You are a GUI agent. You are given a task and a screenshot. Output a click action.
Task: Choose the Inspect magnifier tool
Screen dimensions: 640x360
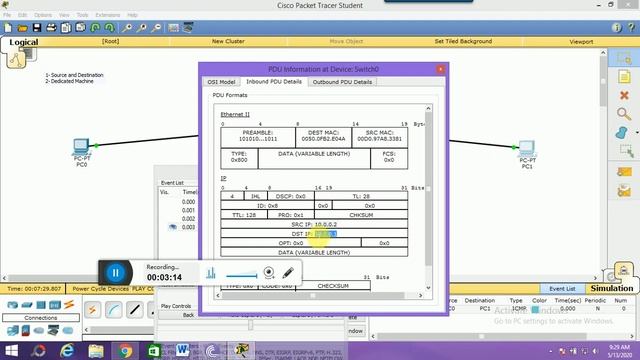pyautogui.click(x=624, y=114)
